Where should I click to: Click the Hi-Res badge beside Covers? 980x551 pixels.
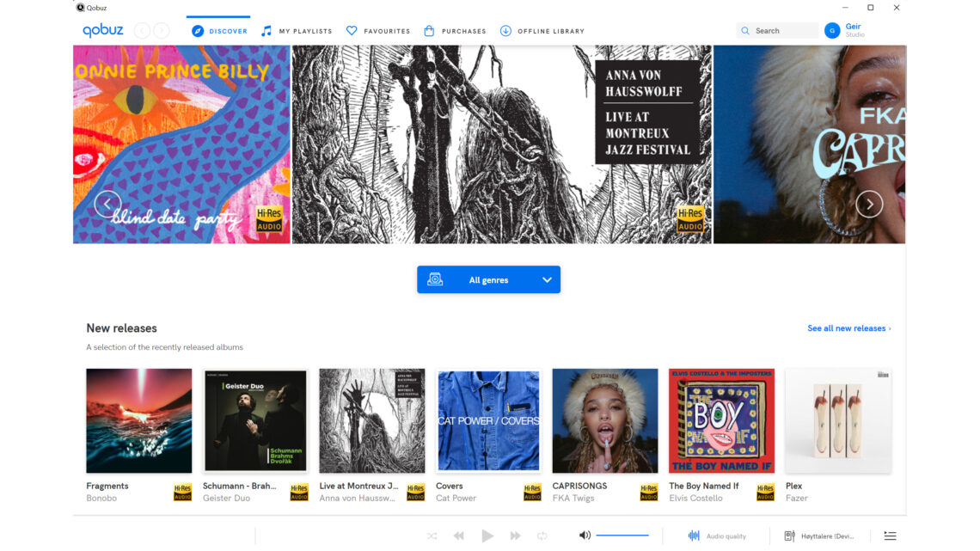(x=532, y=493)
